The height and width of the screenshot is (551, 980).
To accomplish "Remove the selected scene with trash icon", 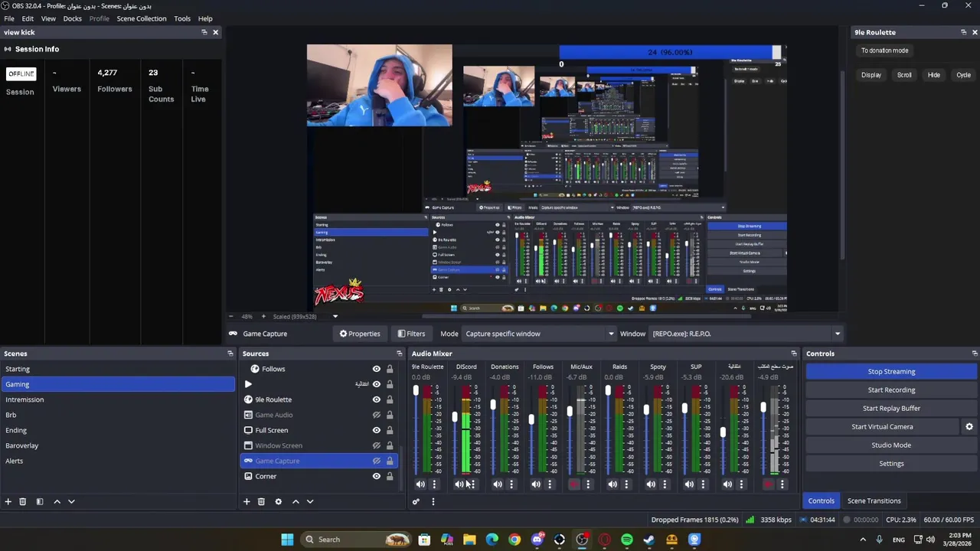I will tap(22, 501).
